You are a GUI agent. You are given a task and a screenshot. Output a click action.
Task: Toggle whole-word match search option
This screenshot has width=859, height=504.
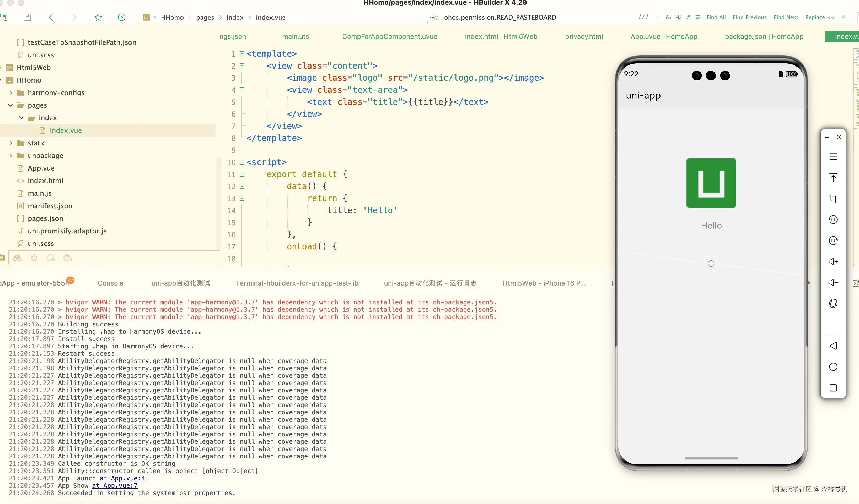tap(678, 17)
